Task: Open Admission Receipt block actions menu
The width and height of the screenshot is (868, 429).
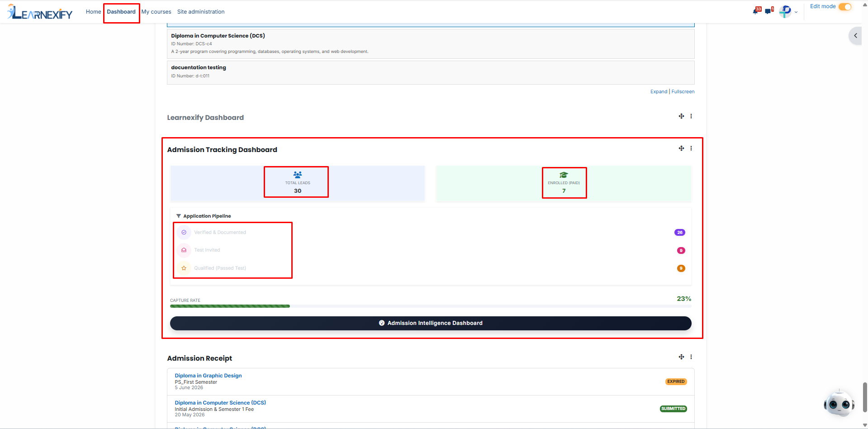Action: click(x=691, y=357)
